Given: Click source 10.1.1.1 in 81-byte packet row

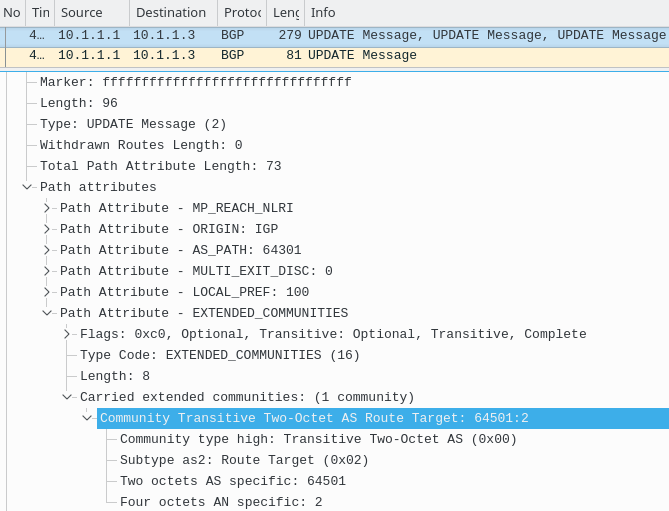Looking at the screenshot, I should 89,55.
